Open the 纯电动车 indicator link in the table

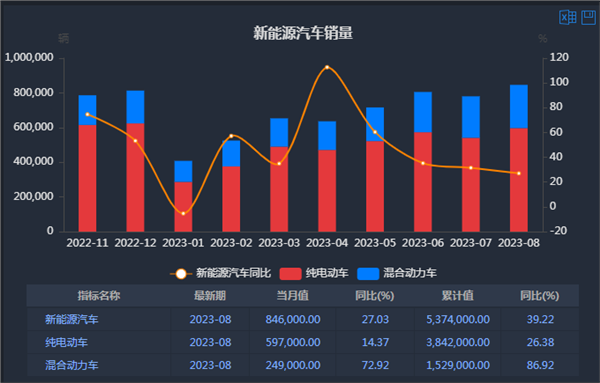pos(66,342)
